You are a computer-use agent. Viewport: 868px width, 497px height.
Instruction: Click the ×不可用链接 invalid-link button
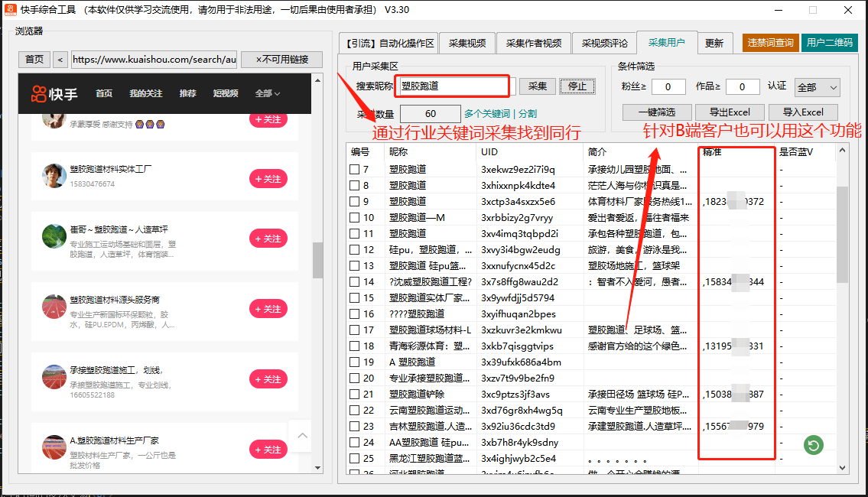[x=282, y=58]
